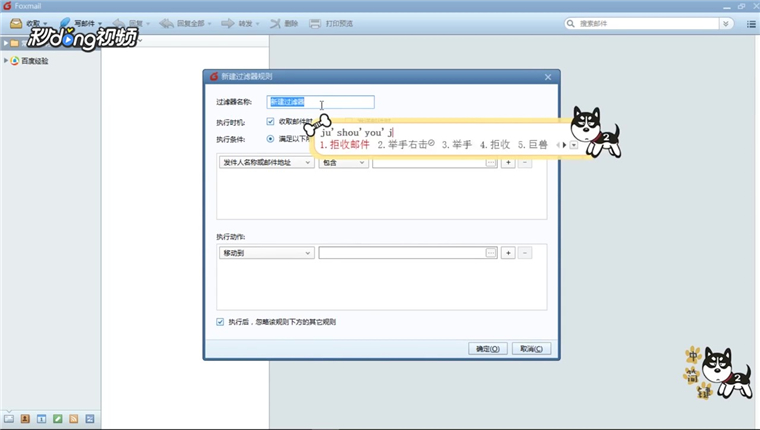Click the 删除 toolbar label
760x430 pixels.
click(x=291, y=23)
